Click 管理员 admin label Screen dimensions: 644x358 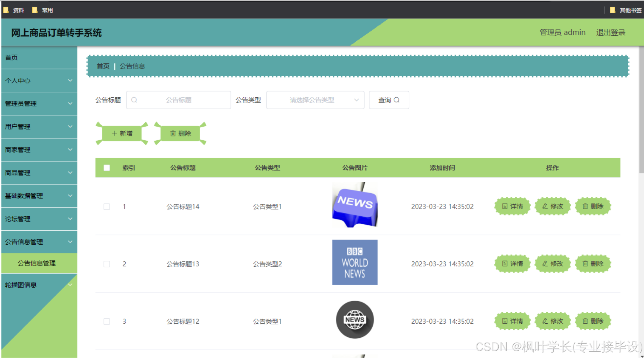(562, 33)
